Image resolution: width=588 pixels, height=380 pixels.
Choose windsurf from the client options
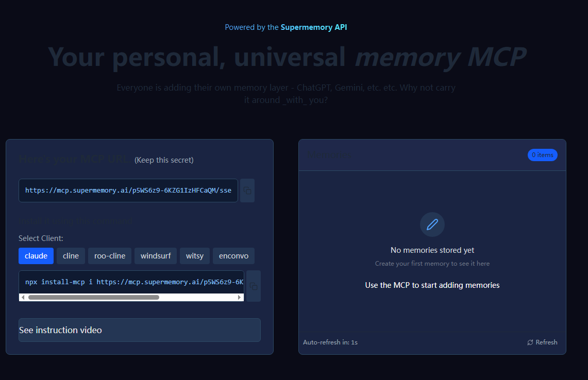pos(155,256)
